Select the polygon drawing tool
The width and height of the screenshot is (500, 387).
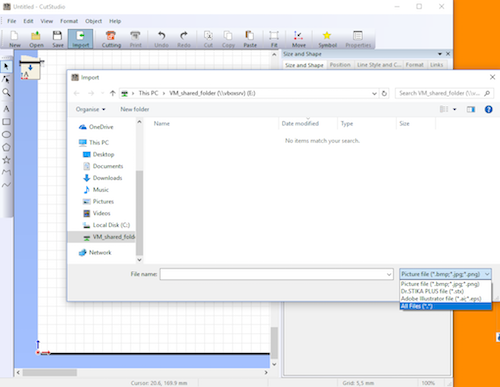[x=6, y=147]
